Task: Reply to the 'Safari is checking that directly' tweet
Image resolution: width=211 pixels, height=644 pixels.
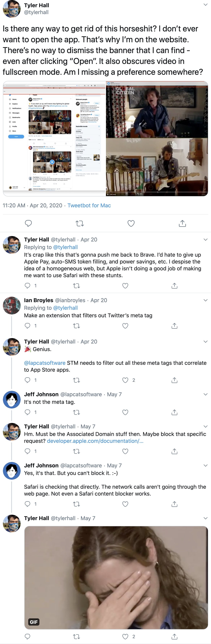Action: pos(27,504)
